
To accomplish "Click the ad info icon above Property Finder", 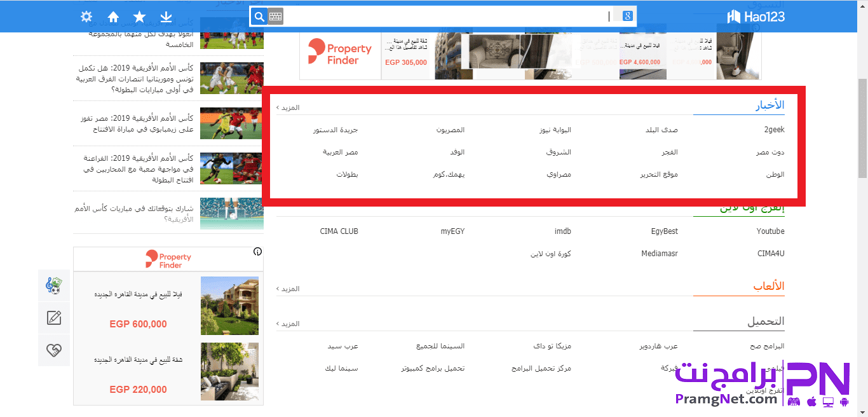I will coord(257,252).
